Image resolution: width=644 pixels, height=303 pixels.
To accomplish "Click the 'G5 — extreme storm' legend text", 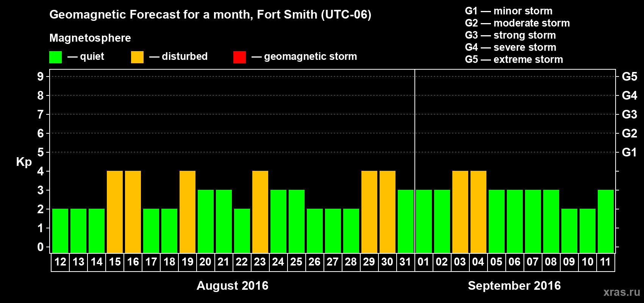I will (514, 59).
